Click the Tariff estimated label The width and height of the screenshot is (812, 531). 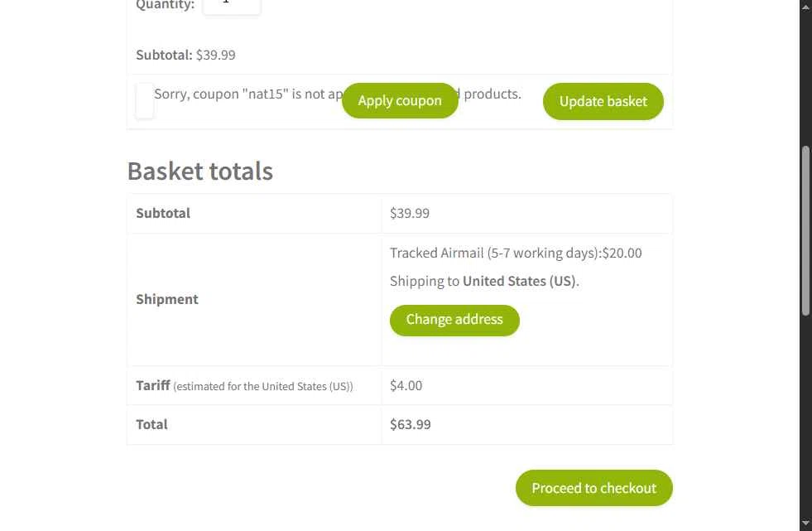coord(244,386)
